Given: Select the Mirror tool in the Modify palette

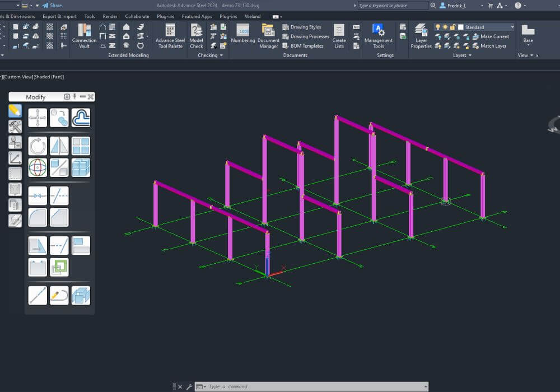Looking at the screenshot, I should coord(59,145).
